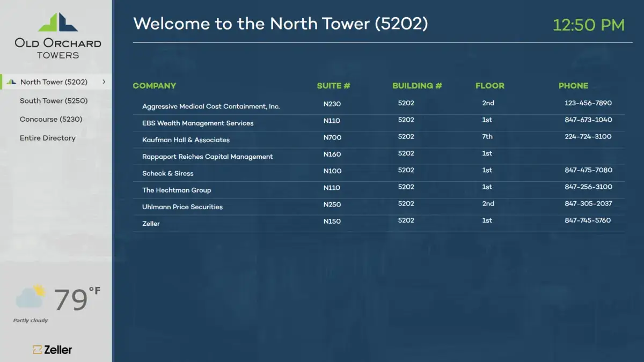Click the SUITE # column header
Screen dimensions: 644x362
[x=333, y=85]
